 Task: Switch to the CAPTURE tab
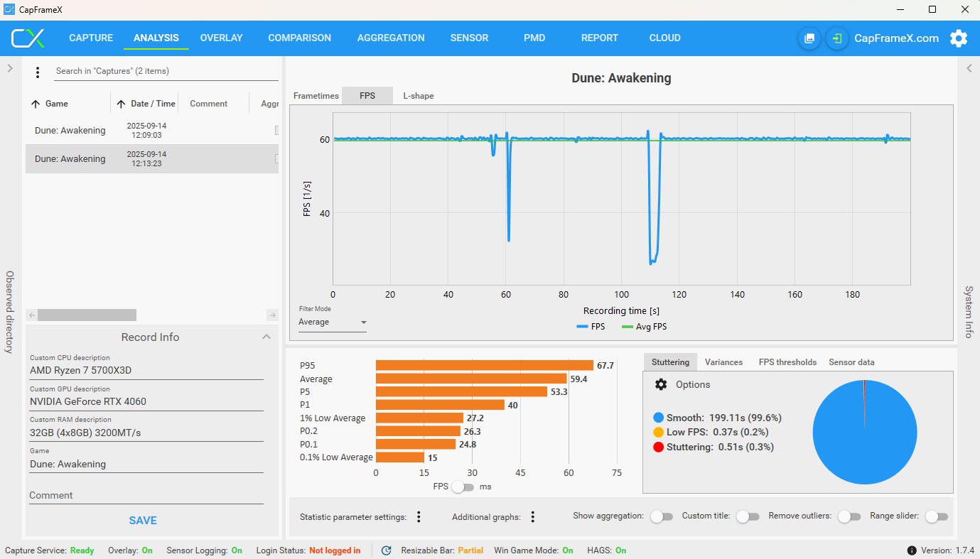point(91,38)
